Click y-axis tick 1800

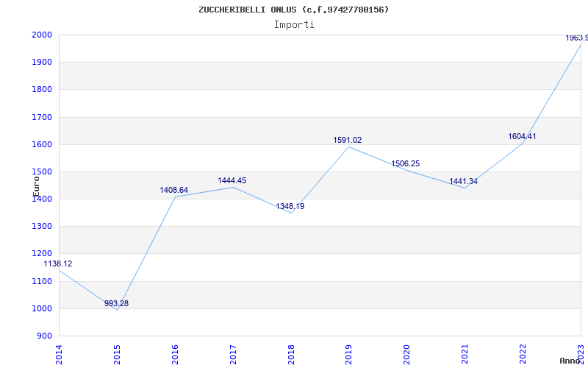point(40,90)
